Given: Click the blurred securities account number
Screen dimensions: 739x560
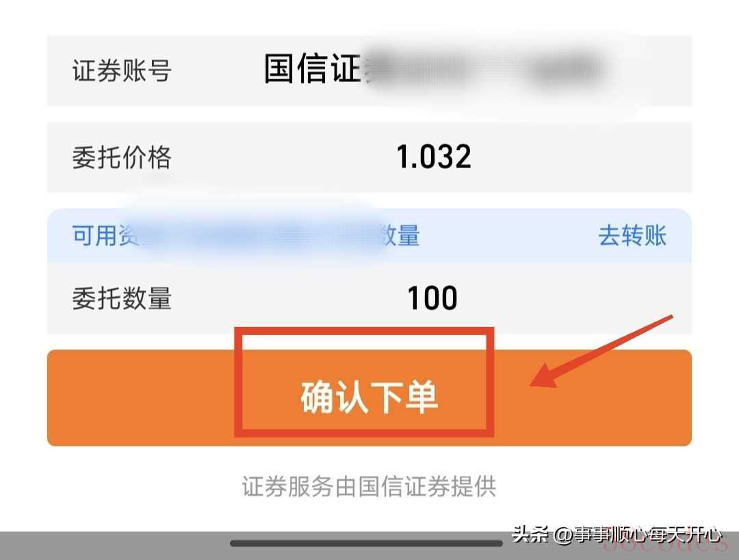Looking at the screenshot, I should (x=485, y=70).
